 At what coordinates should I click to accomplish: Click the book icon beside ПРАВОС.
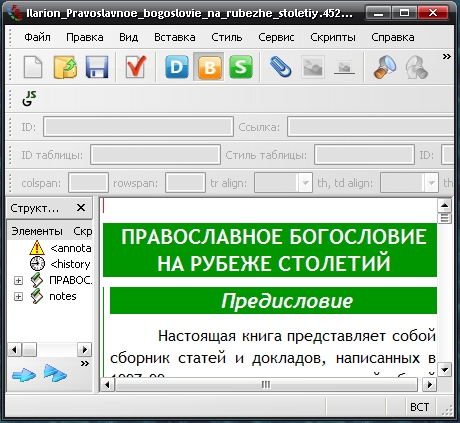[37, 280]
